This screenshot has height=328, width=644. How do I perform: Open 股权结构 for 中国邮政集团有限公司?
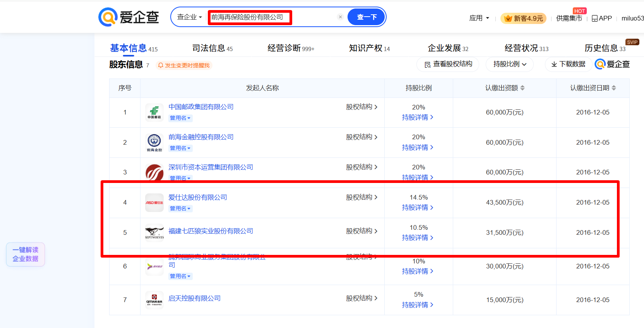[x=361, y=107]
